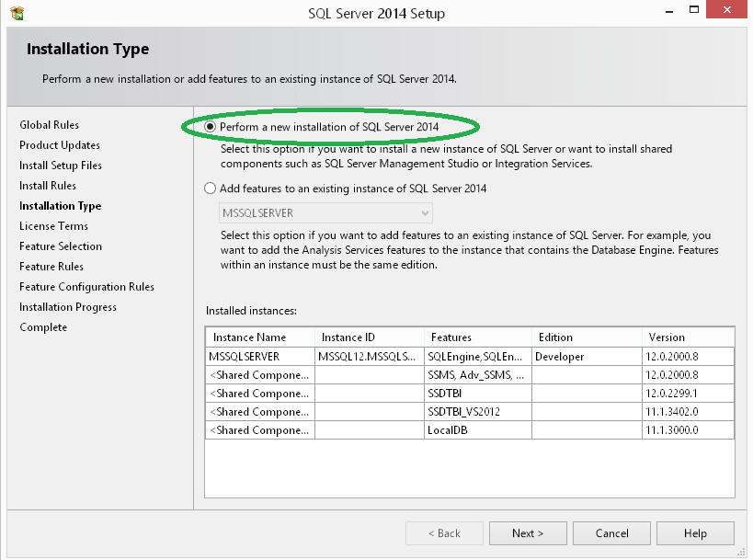The image size is (753, 560).
Task: Click the dropdown arrow next to MSSQLSERVER
Action: [422, 211]
